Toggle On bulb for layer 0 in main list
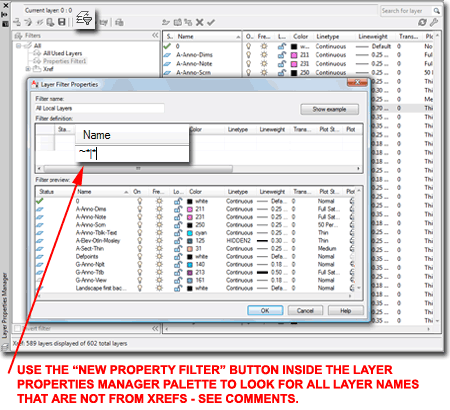450x410 pixels. (x=248, y=46)
